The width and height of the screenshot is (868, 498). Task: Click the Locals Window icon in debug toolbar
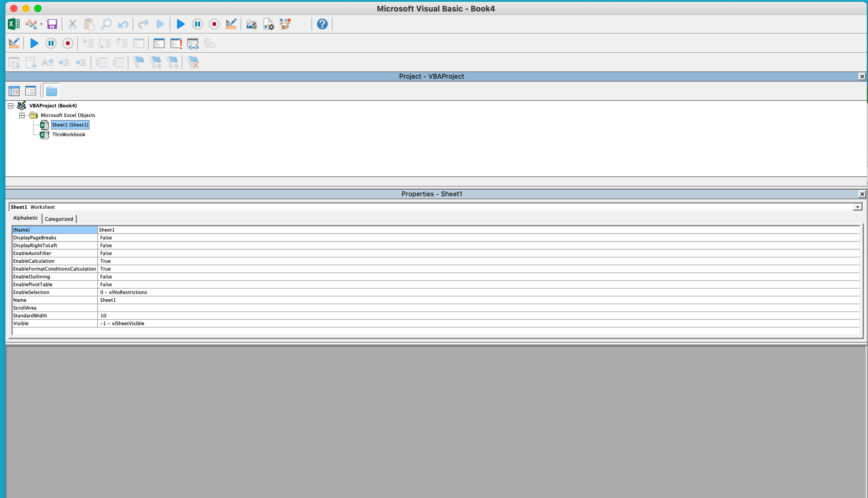(159, 43)
